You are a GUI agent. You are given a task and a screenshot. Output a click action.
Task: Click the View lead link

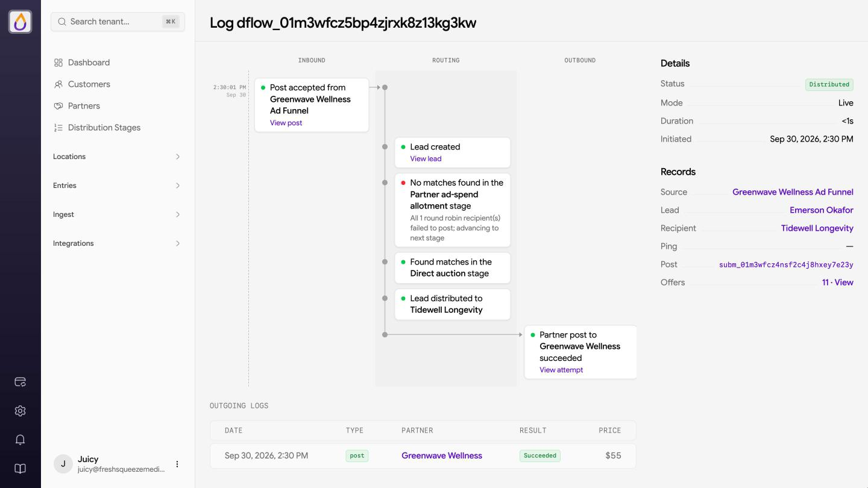(x=426, y=159)
